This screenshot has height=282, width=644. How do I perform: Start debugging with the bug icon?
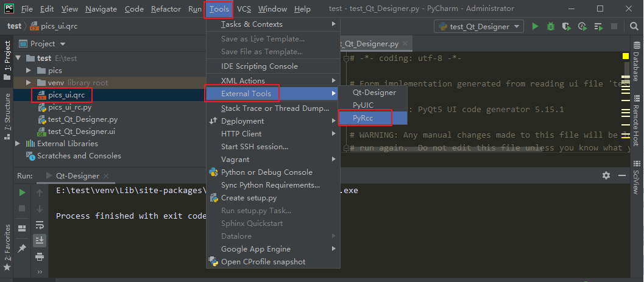551,27
